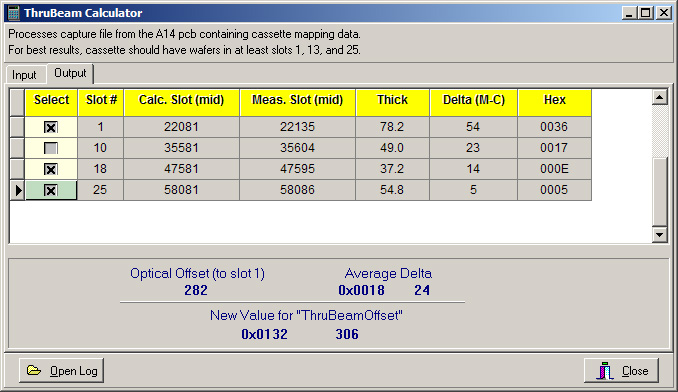Click delta value 14 in slot 18 row
Viewport: 678px width, 392px height.
tap(474, 169)
